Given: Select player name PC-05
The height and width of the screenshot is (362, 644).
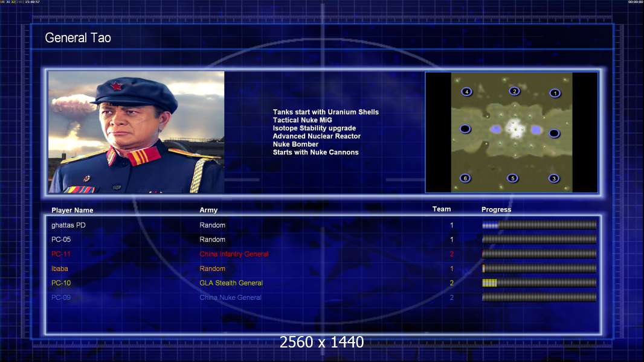Looking at the screenshot, I should point(61,240).
